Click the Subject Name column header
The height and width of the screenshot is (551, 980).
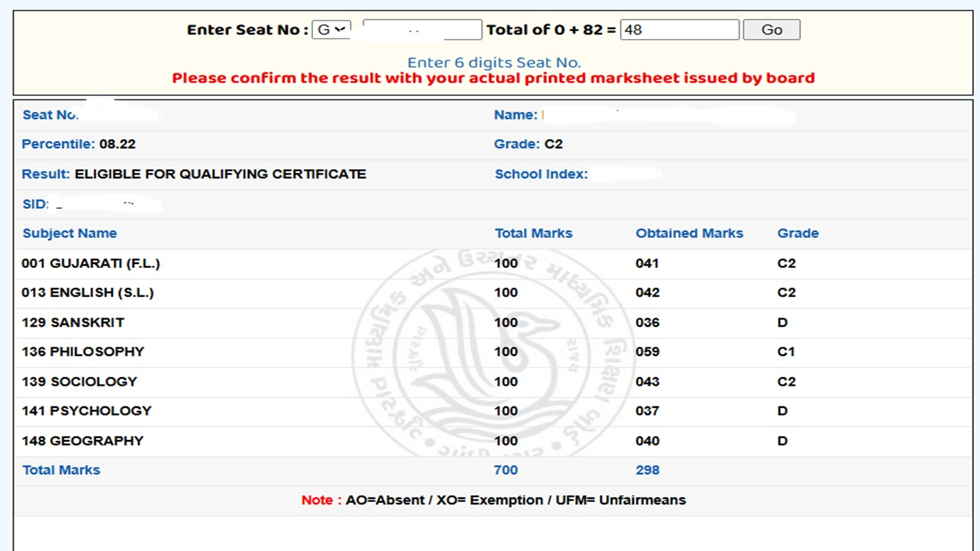(70, 233)
